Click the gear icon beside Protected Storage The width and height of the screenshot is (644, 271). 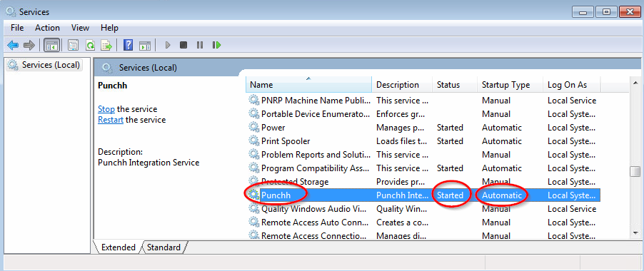click(255, 182)
